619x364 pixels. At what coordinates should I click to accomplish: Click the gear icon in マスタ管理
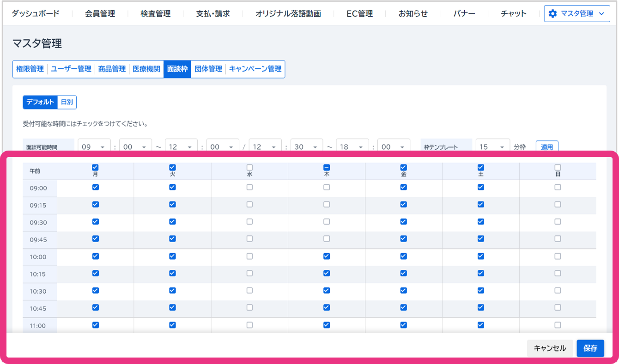[552, 14]
